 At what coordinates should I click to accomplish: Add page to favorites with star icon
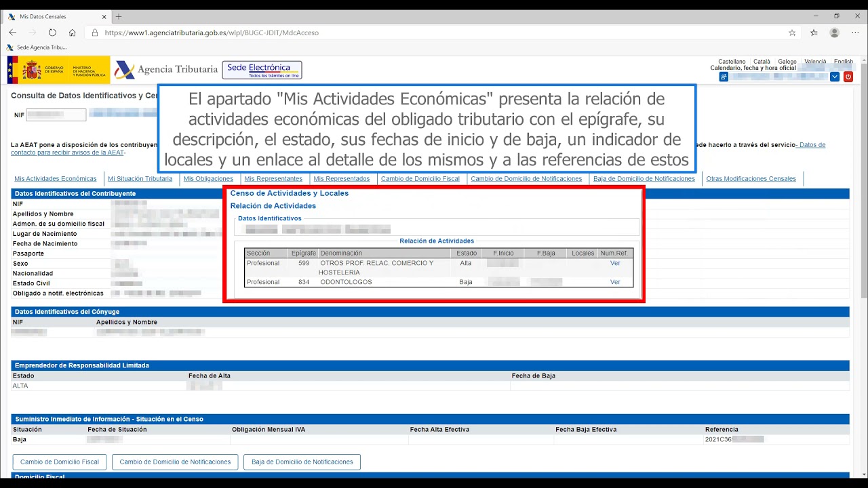[x=792, y=33]
